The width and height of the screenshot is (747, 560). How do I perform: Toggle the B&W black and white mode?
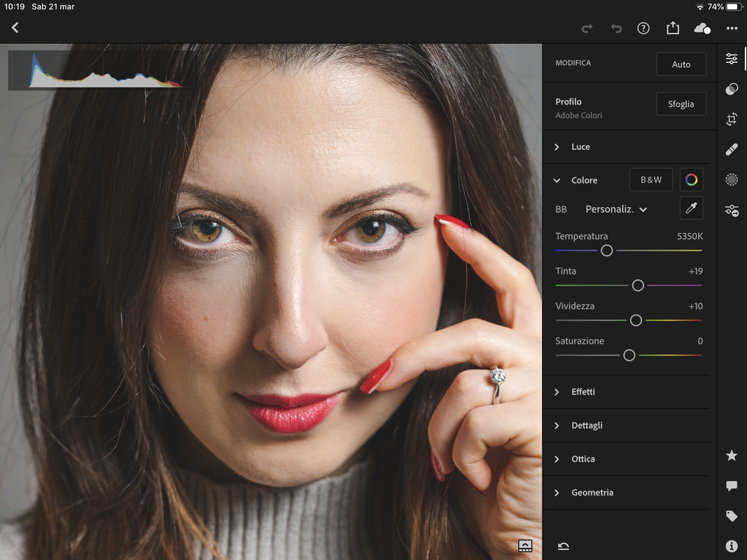(651, 179)
